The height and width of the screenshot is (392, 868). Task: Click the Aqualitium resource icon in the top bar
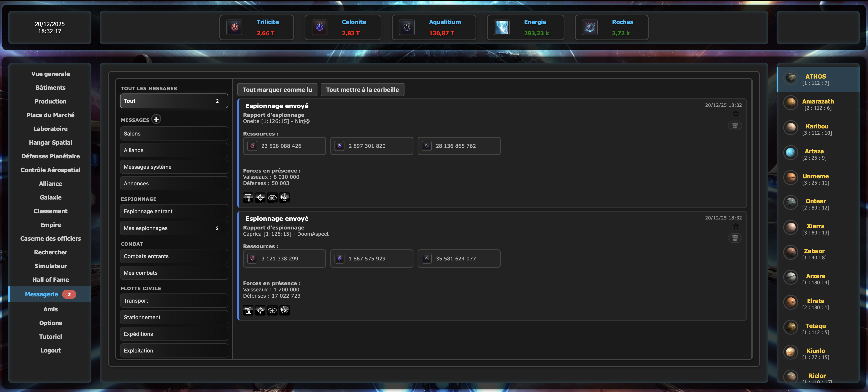(x=407, y=27)
